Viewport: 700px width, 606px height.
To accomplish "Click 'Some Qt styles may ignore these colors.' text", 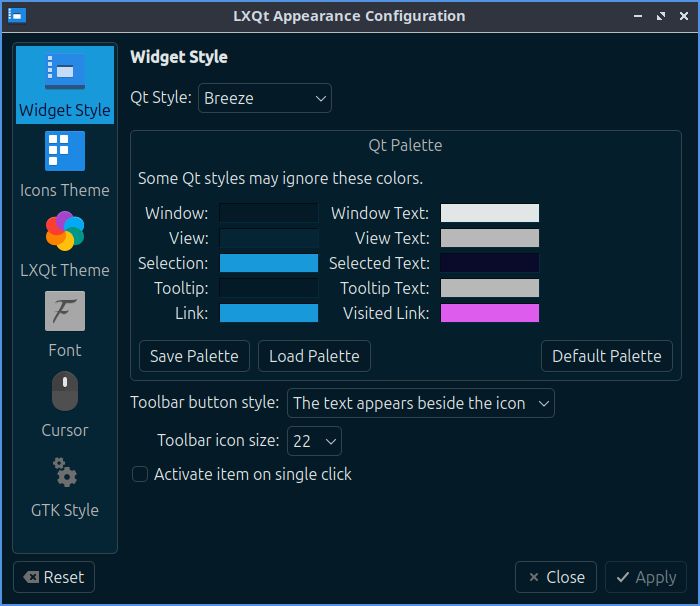I will (280, 179).
